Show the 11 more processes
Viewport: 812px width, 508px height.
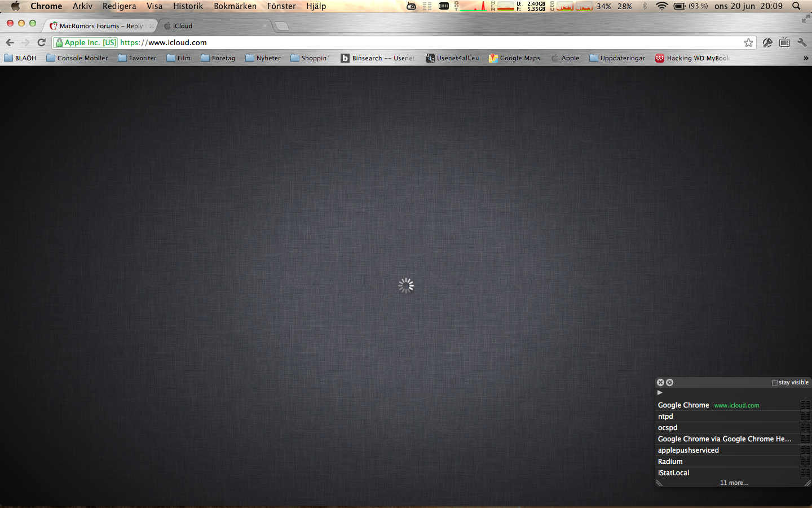pyautogui.click(x=734, y=483)
